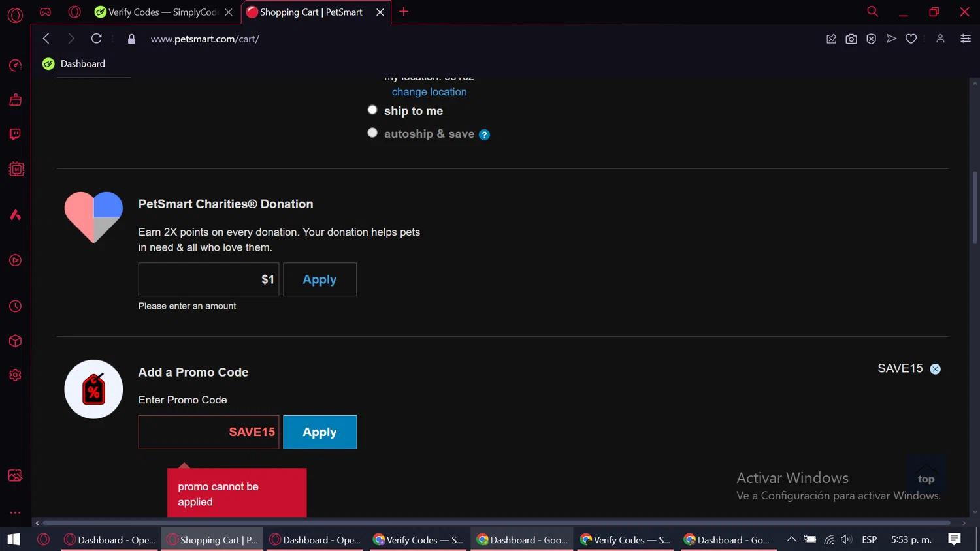The image size is (980, 551).
Task: Go back to the previous page
Action: pyautogui.click(x=46, y=39)
